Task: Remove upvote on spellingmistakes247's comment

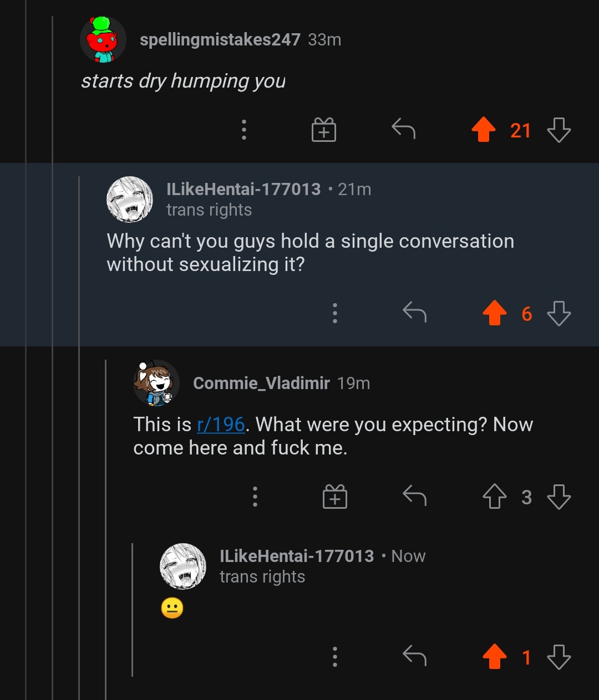Action: point(484,130)
